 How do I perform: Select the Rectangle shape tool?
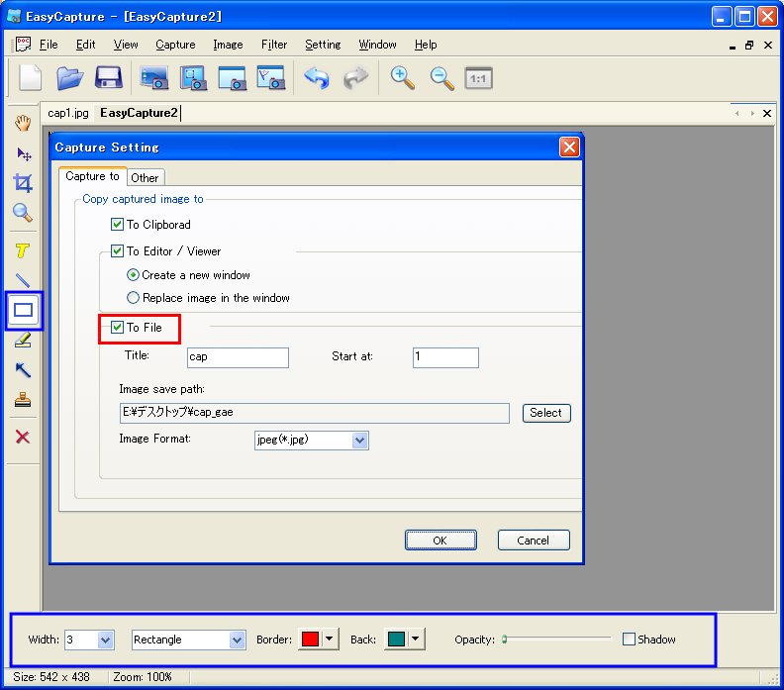(x=24, y=310)
